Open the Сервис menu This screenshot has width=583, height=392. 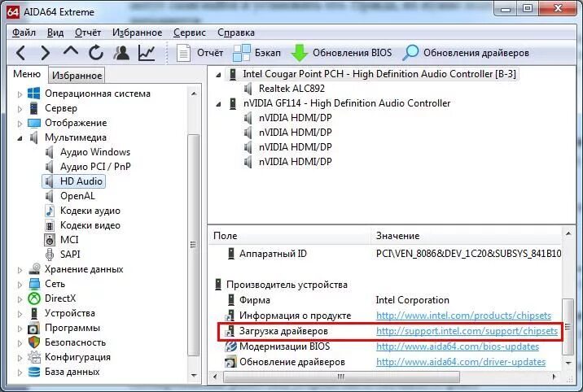(x=190, y=33)
